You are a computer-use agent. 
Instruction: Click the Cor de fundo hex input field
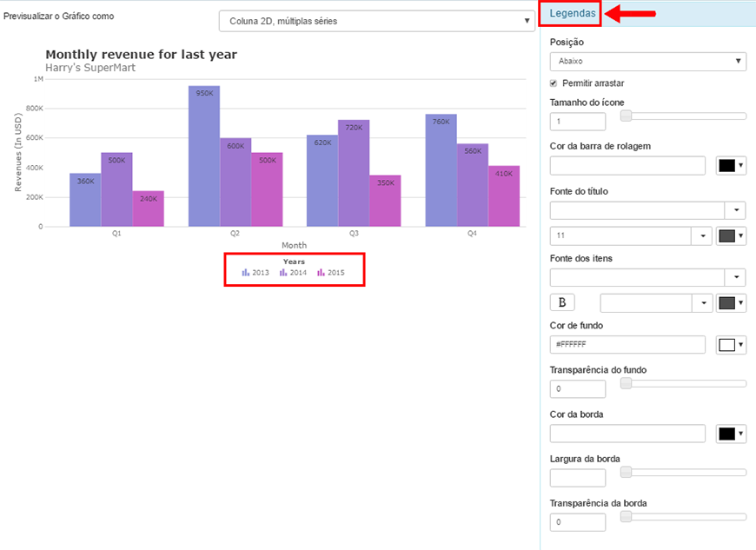[627, 345]
